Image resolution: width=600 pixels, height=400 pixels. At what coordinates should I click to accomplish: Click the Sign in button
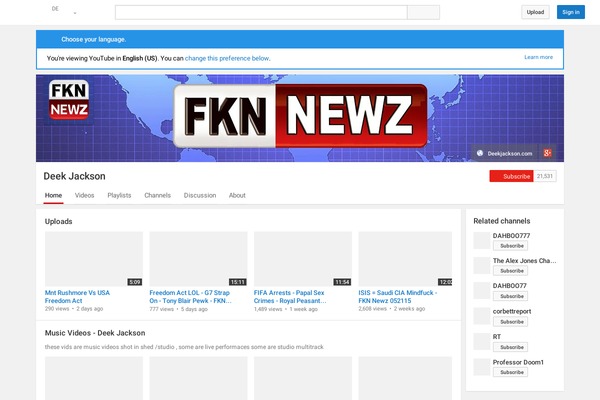(571, 12)
